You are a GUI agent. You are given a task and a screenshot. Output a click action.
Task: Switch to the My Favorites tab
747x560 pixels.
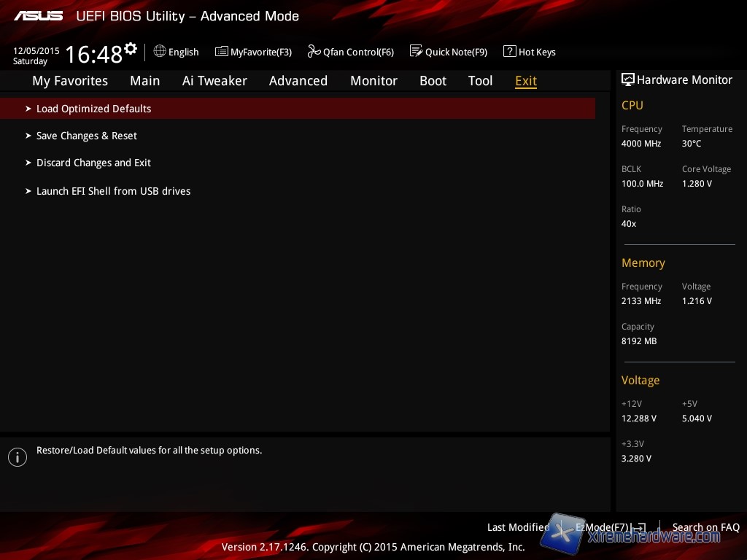coord(70,81)
